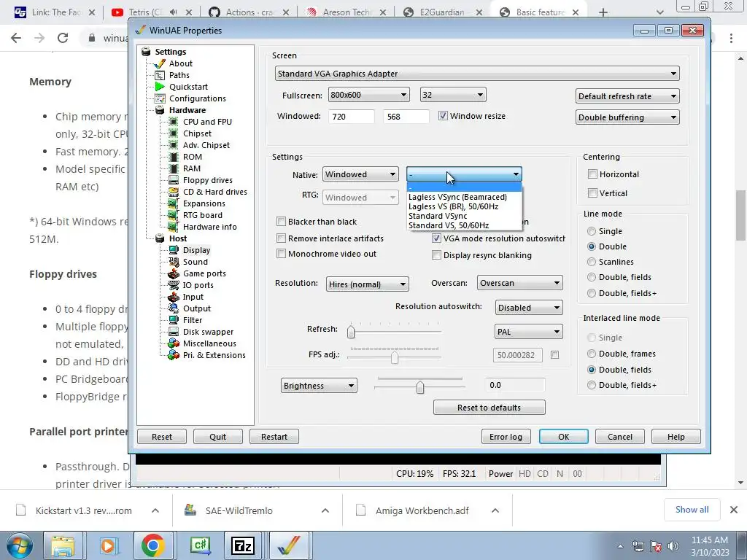
Task: Enable Remove interlace artifacts checkbox
Action: [281, 238]
